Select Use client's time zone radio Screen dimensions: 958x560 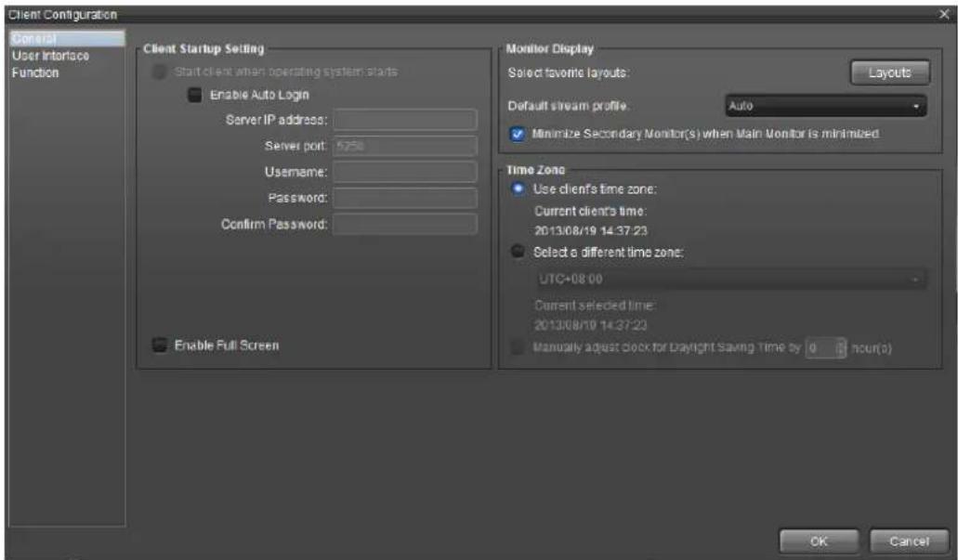[x=518, y=189]
